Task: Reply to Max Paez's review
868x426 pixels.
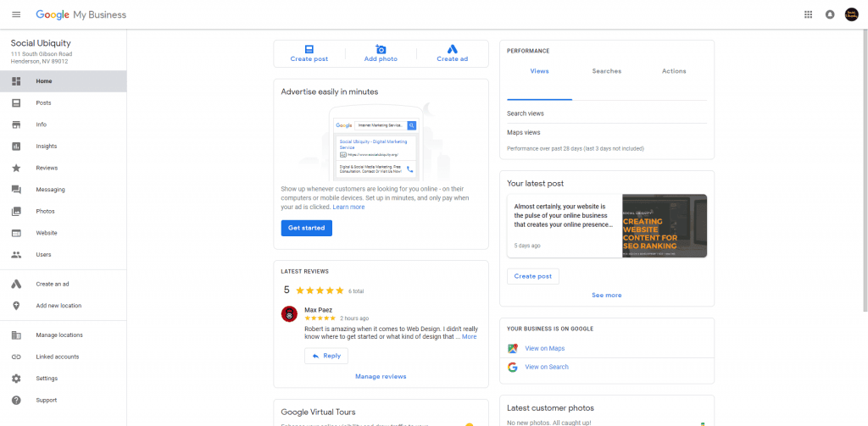Action: [326, 356]
